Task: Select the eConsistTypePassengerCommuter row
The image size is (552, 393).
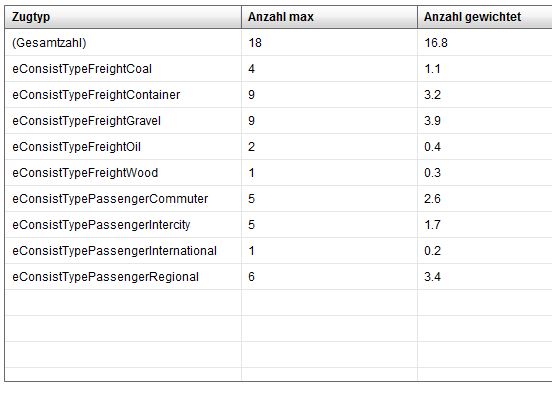Action: pyautogui.click(x=278, y=199)
